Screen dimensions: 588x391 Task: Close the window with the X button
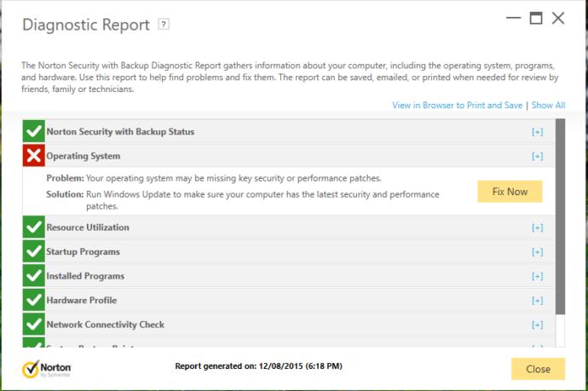point(558,18)
